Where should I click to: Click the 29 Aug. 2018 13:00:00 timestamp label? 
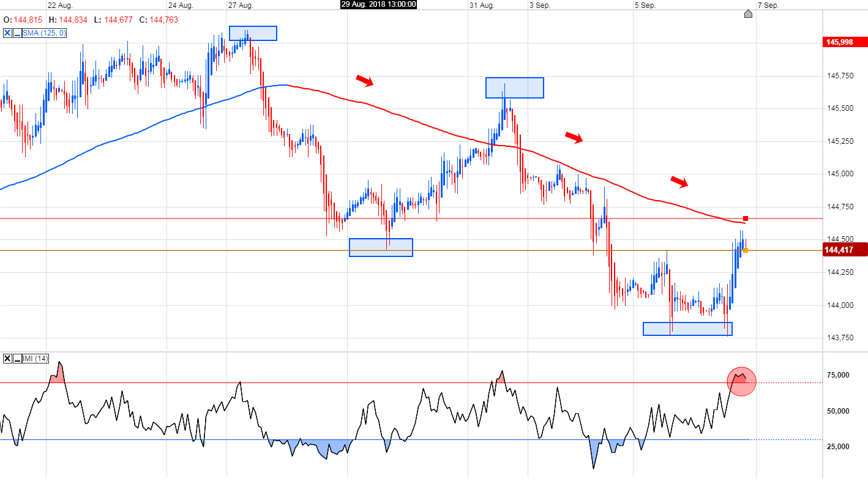(x=378, y=5)
